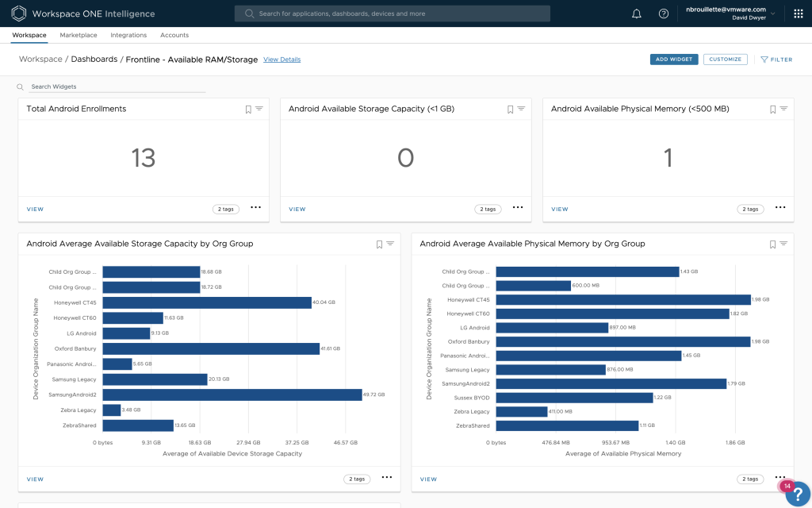Open more options on Average Storage Capacity chart
This screenshot has width=812, height=508.
tap(387, 477)
